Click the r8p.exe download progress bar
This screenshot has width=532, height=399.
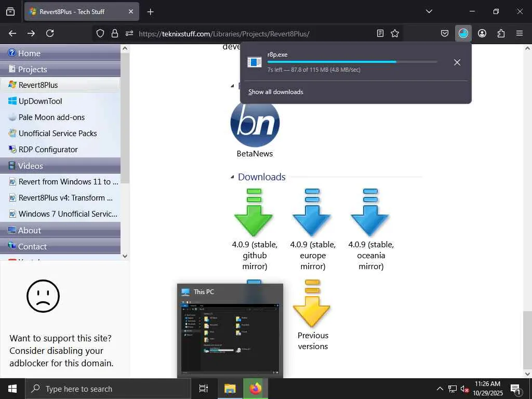(x=352, y=62)
